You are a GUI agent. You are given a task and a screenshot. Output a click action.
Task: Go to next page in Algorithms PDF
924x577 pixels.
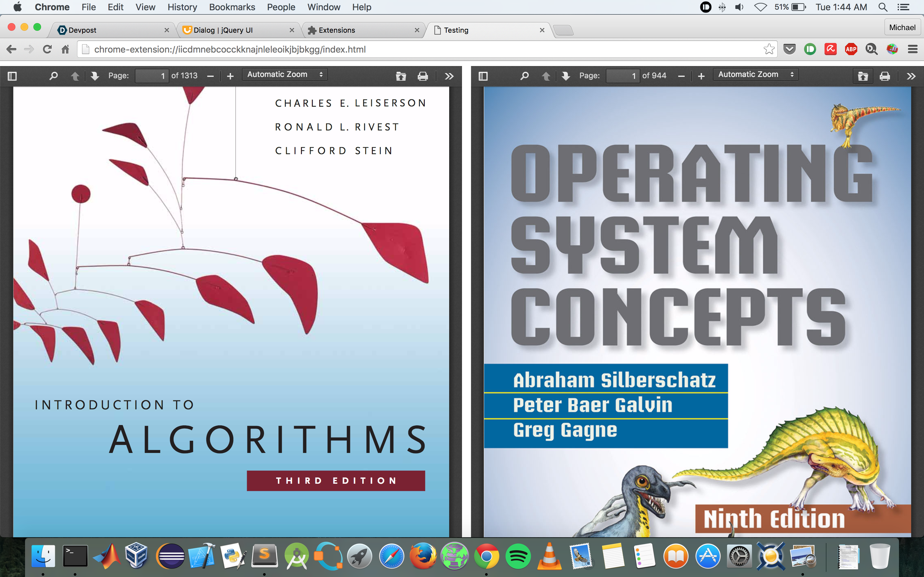click(95, 76)
